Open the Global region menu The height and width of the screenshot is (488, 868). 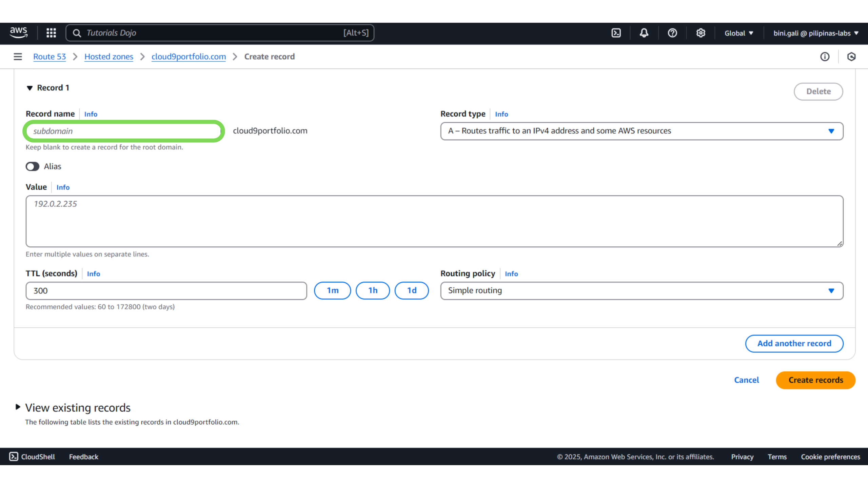pyautogui.click(x=738, y=33)
